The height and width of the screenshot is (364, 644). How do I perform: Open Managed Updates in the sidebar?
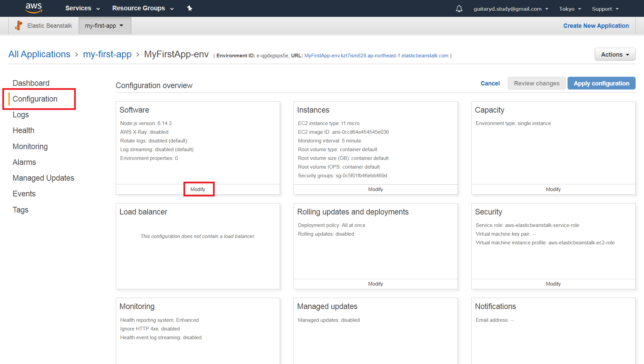pyautogui.click(x=43, y=178)
